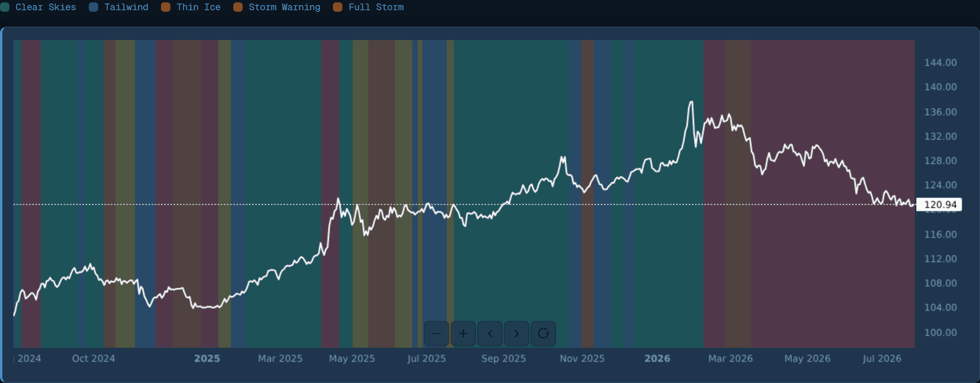The height and width of the screenshot is (383, 980).
Task: Click the current price label 120.94
Action: [939, 204]
